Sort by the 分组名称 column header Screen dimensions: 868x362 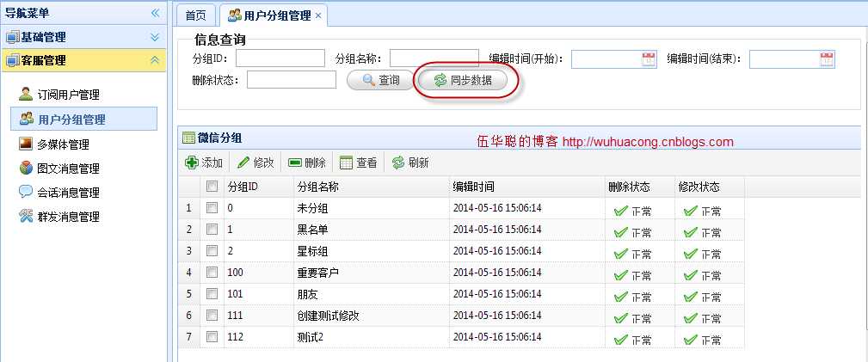[x=371, y=187]
